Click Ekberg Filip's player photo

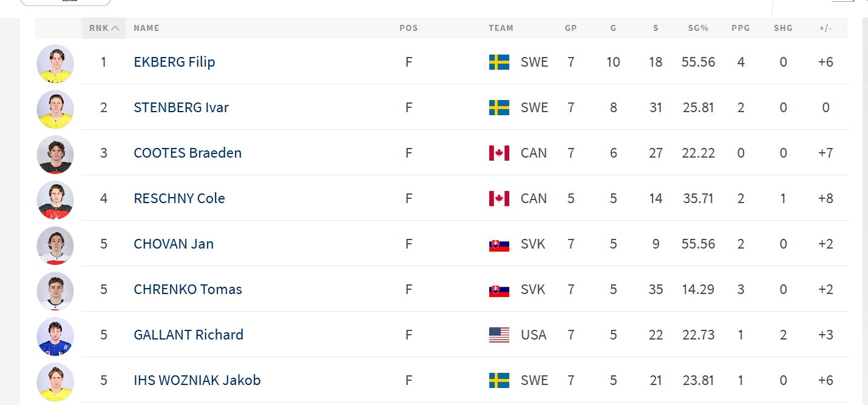coord(55,63)
